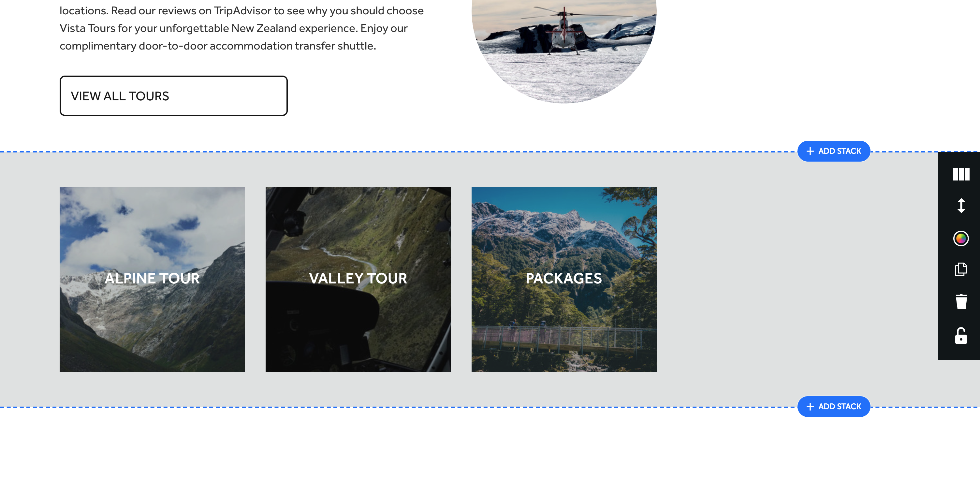Viewport: 980px width, 490px height.
Task: Click plus icon in upper ADD STACK
Action: [x=810, y=151]
